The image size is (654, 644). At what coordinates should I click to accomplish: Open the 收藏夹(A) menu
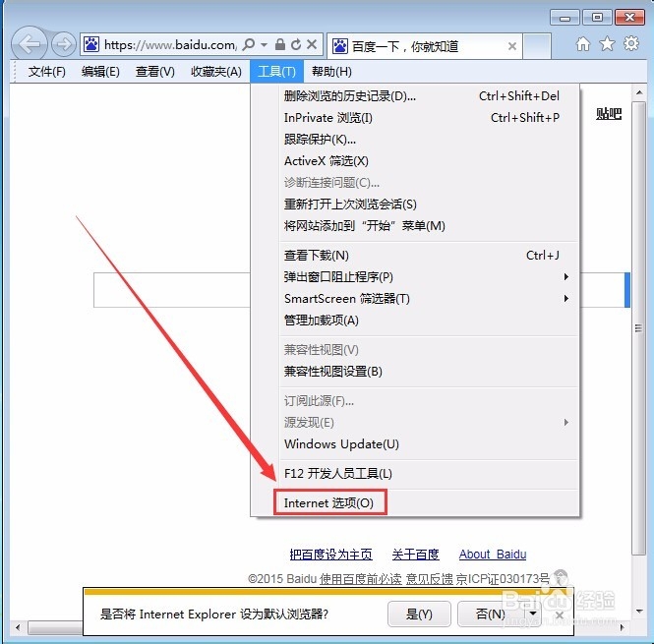(216, 72)
